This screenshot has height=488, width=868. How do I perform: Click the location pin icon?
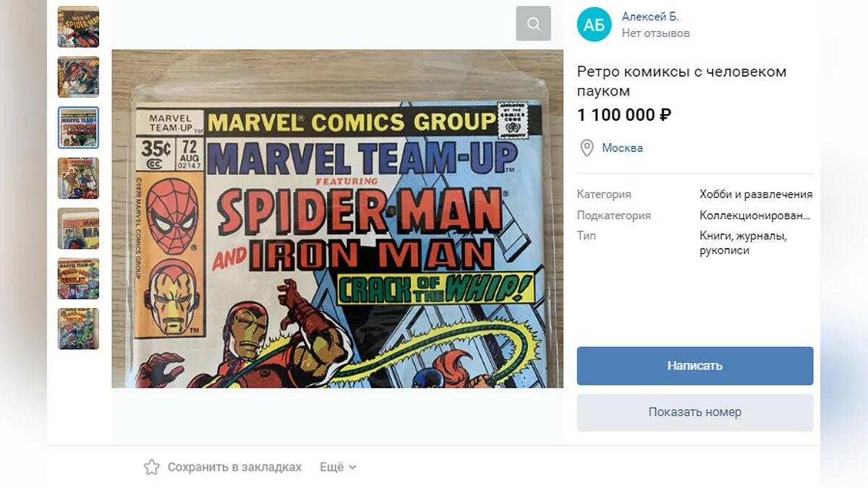(587, 148)
